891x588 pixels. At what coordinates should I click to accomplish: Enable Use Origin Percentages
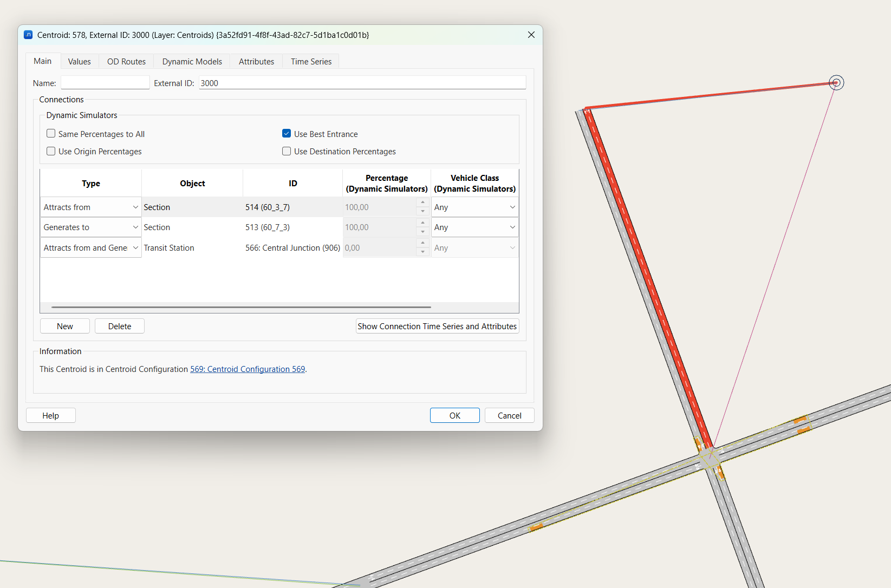click(x=51, y=151)
